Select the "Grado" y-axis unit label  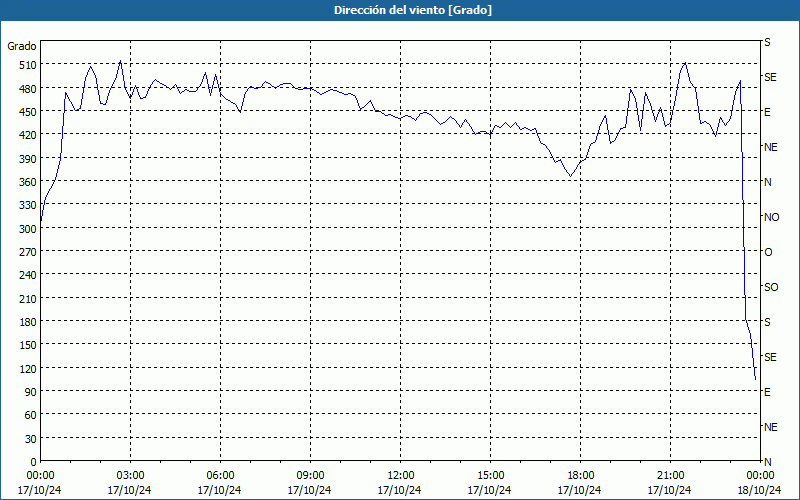(x=22, y=46)
